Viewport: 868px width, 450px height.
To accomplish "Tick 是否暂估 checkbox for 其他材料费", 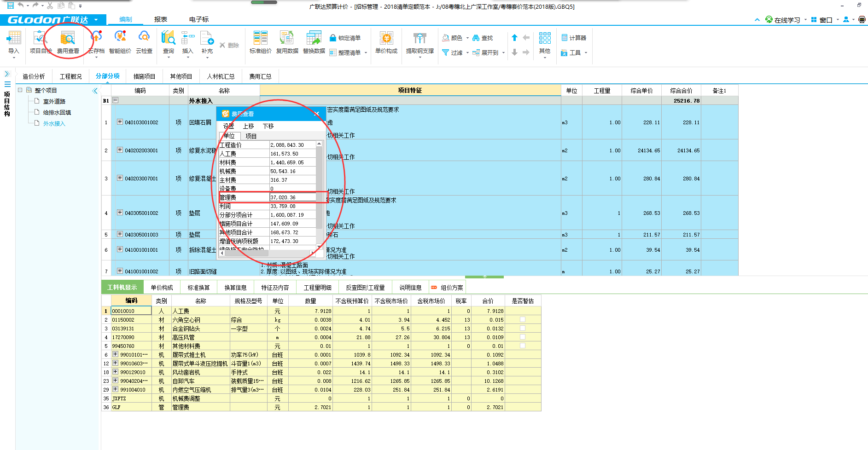I will tap(522, 346).
